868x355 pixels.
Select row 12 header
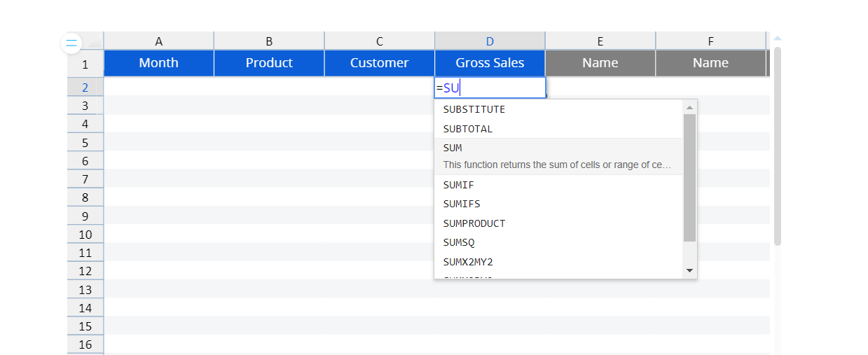[85, 271]
